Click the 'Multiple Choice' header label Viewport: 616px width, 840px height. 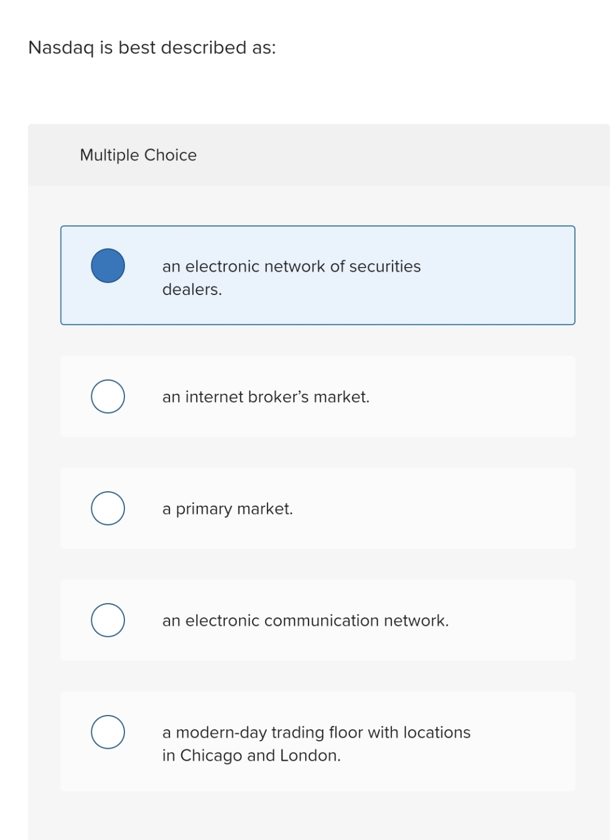(138, 155)
